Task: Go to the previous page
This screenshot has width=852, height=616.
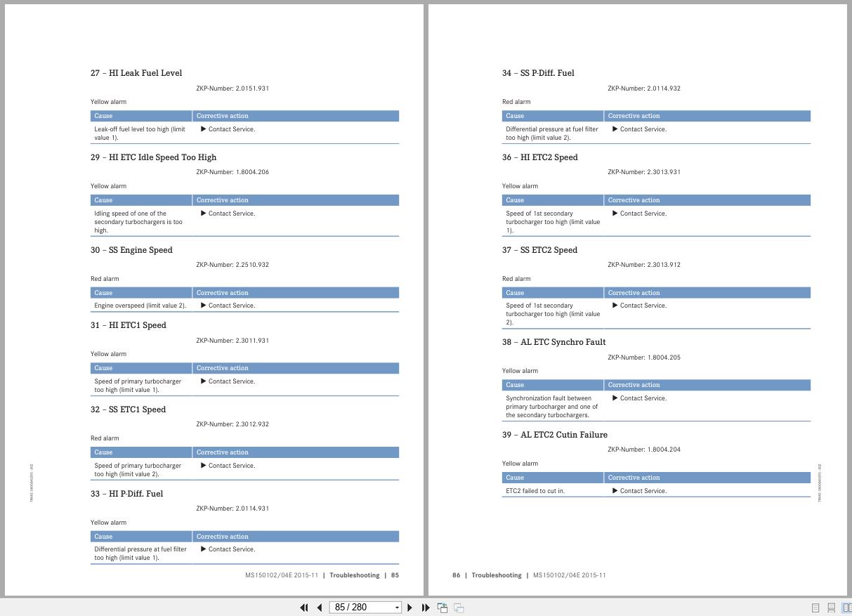Action: pyautogui.click(x=320, y=608)
